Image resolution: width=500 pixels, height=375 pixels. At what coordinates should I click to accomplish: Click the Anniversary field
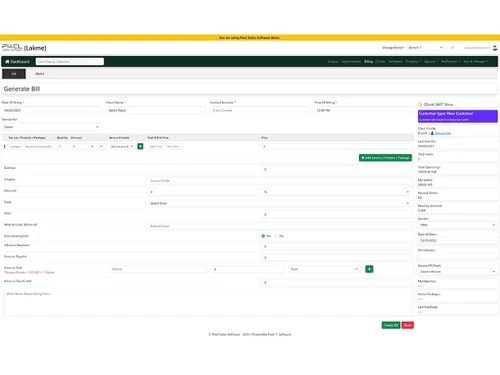(457, 256)
